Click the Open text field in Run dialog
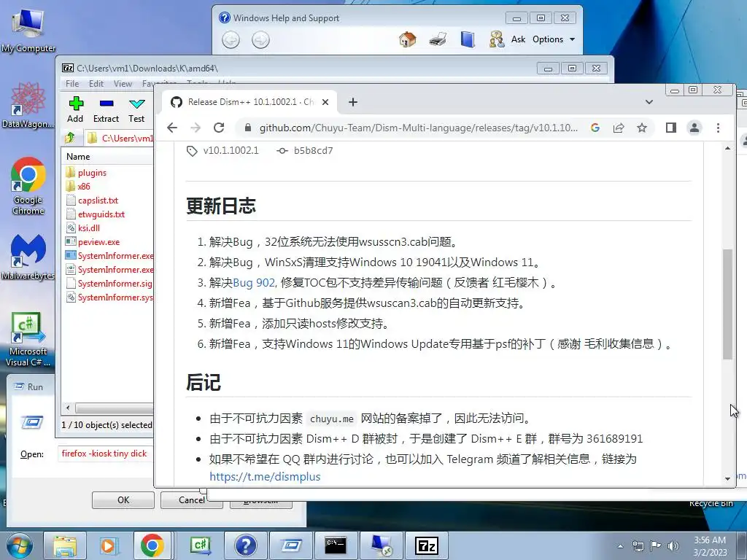The image size is (747, 560). tap(106, 454)
